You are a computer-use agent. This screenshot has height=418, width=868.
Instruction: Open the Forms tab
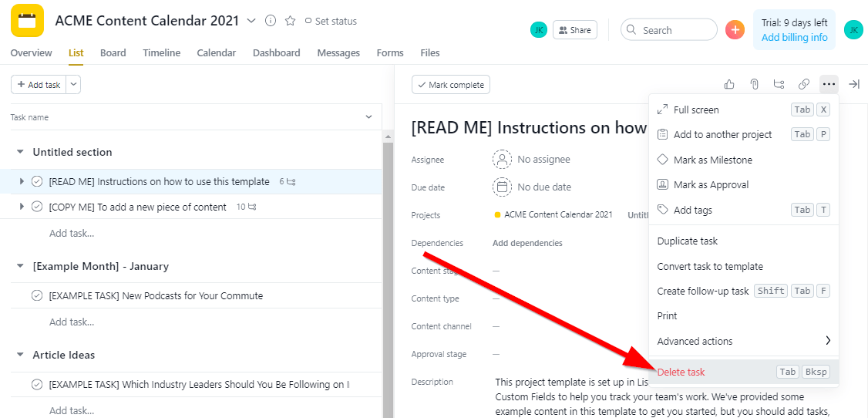point(390,53)
